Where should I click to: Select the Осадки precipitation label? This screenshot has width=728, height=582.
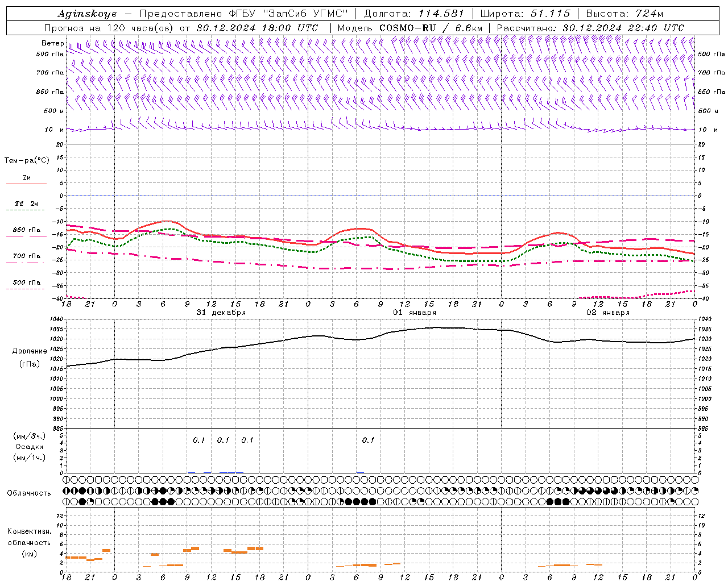(30, 447)
